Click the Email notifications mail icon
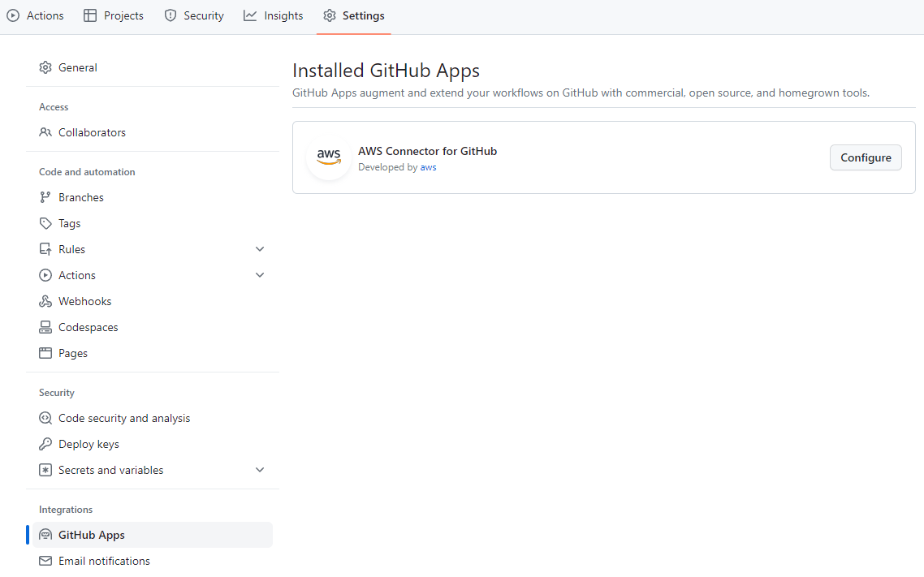 tap(45, 561)
